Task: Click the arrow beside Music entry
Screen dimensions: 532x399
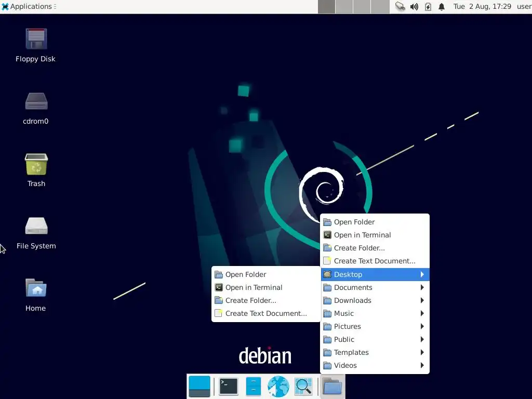Action: click(x=422, y=313)
